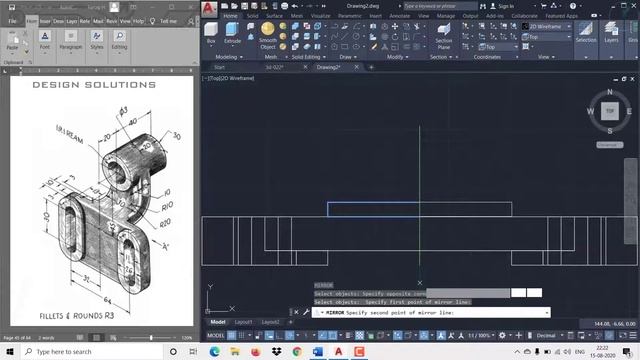Select the Rectangle tool in Draw panel
The image size is (640, 360).
pos(345,47)
